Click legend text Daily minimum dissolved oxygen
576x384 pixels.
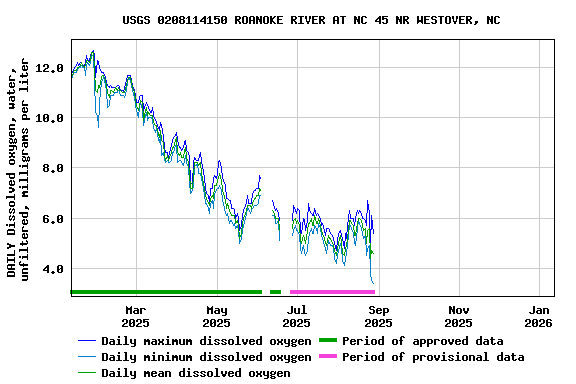(206, 357)
